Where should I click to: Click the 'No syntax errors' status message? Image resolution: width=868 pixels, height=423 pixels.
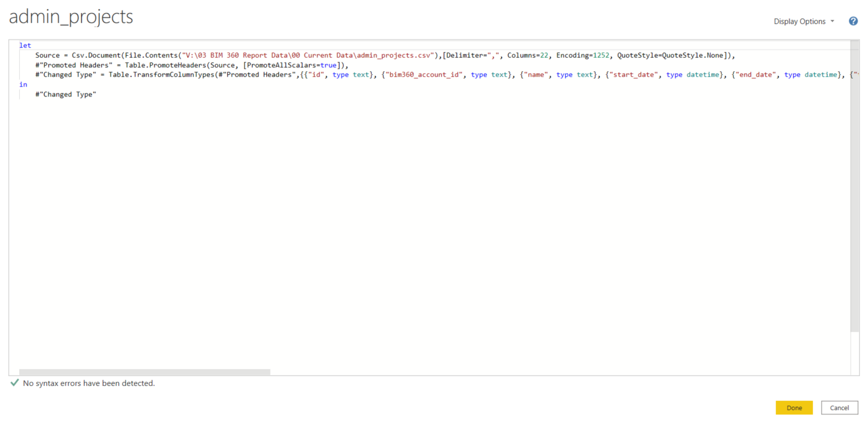coord(89,383)
